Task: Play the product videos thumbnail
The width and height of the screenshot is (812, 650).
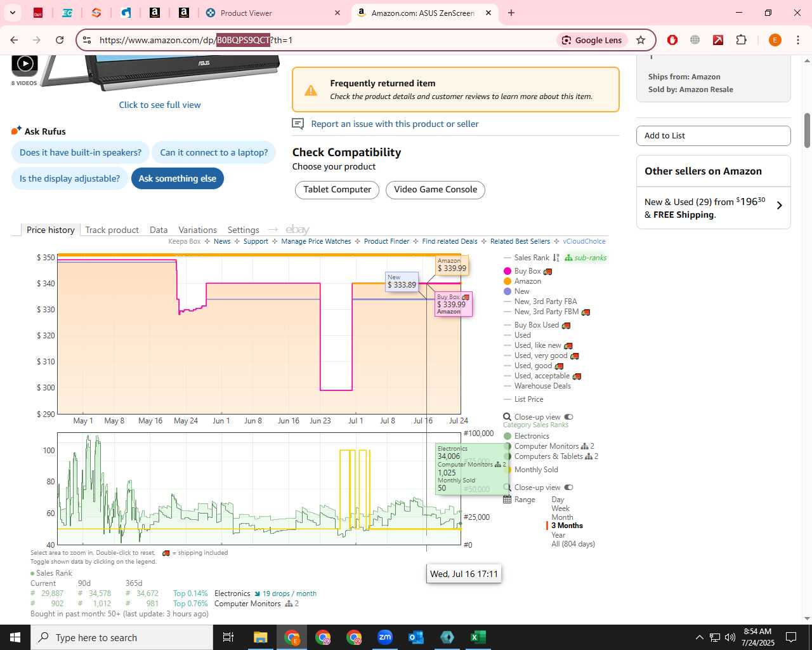Action: point(25,63)
